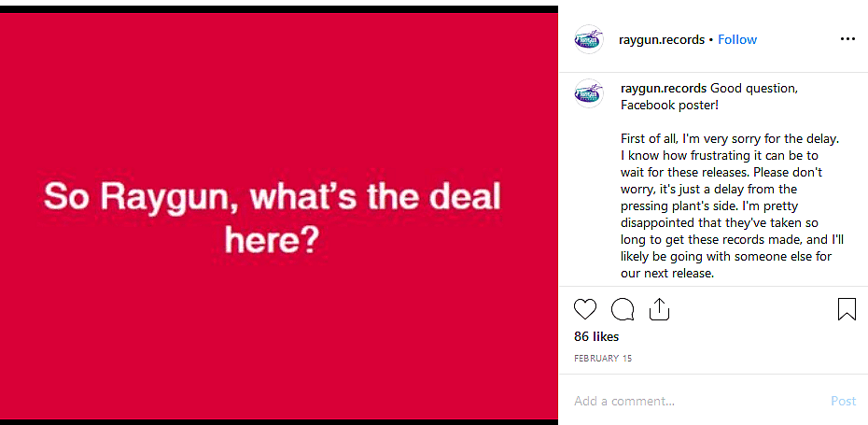Click the black bar above the image
This screenshot has width=868, height=425.
coord(280,7)
